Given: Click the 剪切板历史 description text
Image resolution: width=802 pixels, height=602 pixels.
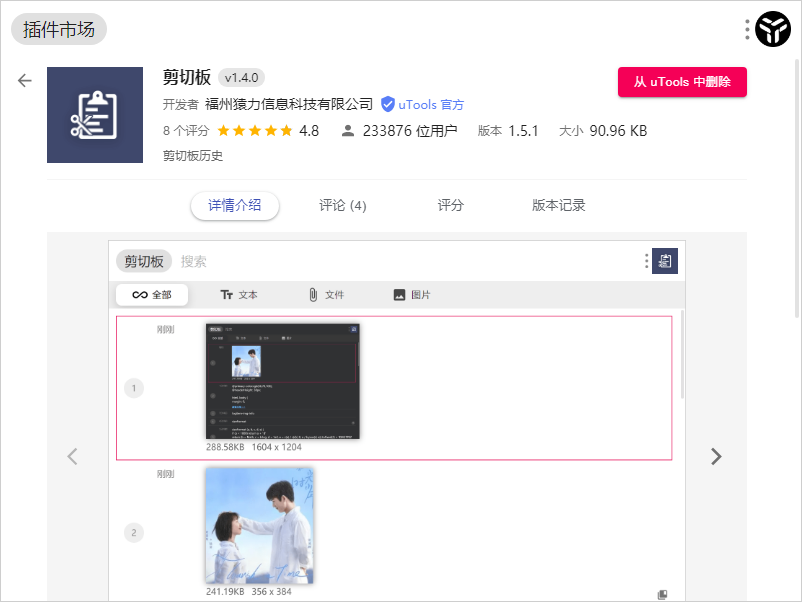Looking at the screenshot, I should point(193,155).
